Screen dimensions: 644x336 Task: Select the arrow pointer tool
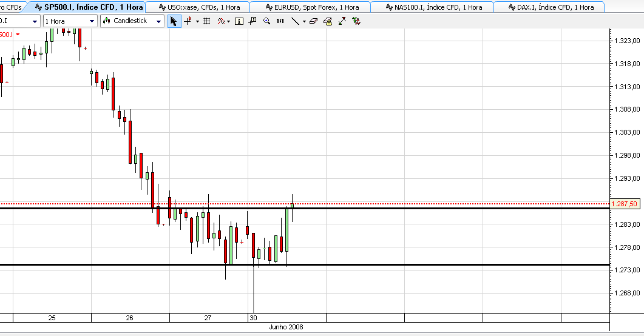tap(174, 21)
